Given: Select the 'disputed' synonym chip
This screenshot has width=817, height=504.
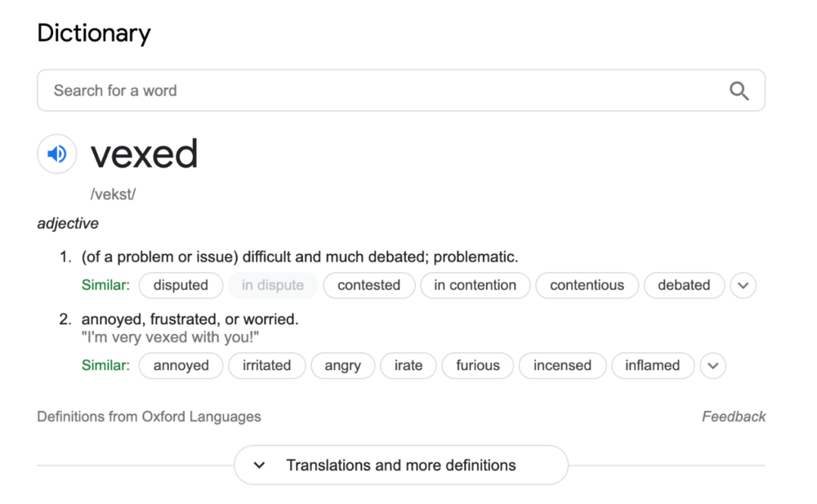Looking at the screenshot, I should (181, 286).
